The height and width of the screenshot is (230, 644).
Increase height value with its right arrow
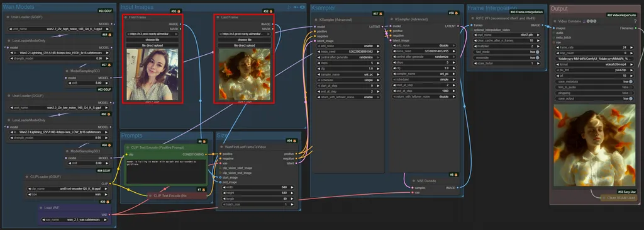pyautogui.click(x=292, y=193)
